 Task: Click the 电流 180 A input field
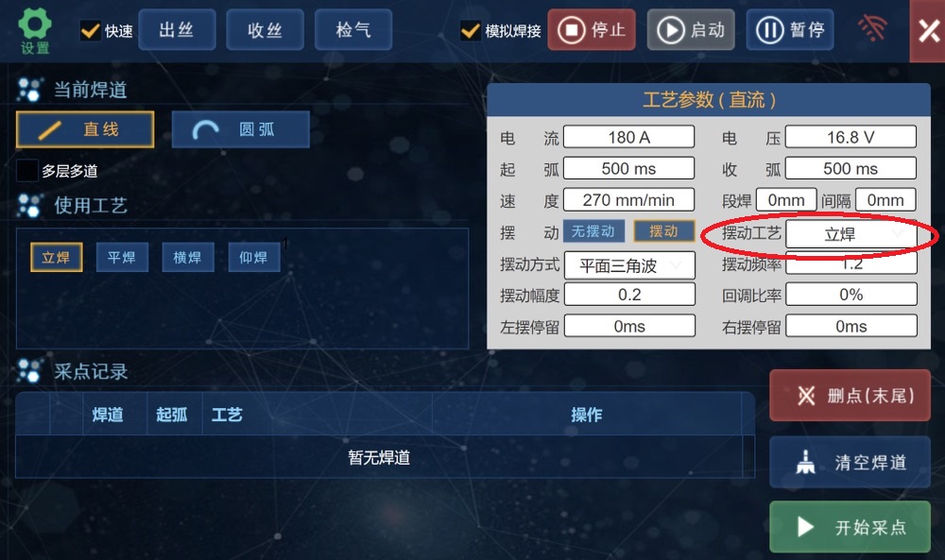pyautogui.click(x=628, y=137)
